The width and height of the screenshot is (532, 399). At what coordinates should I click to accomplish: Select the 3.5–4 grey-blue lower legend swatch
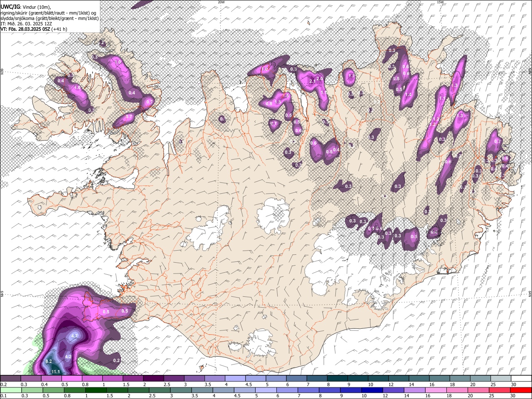click(202, 390)
